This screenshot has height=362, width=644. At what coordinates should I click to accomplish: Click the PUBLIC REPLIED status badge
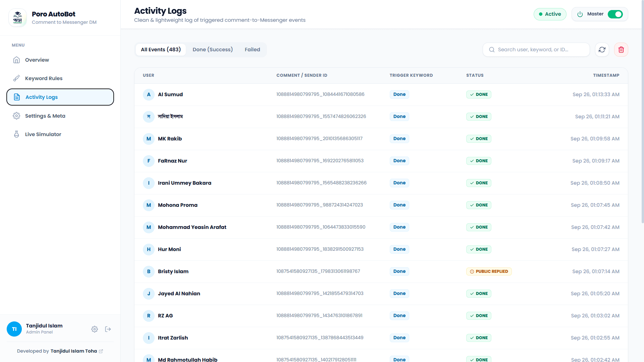pyautogui.click(x=489, y=271)
